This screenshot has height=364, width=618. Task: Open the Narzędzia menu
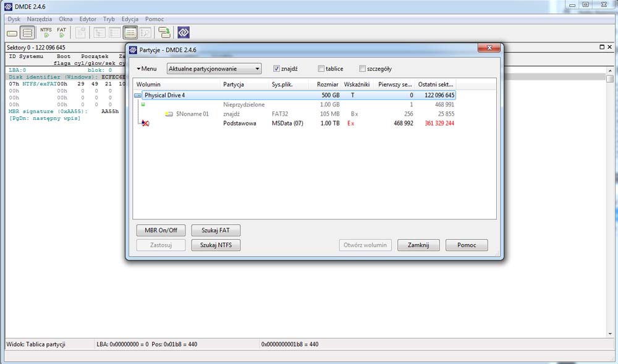click(40, 19)
